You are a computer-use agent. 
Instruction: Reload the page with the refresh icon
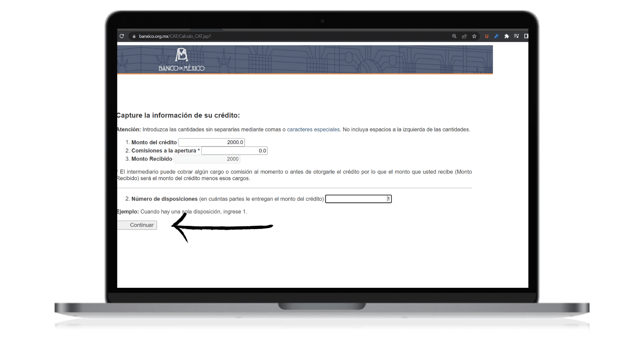122,36
